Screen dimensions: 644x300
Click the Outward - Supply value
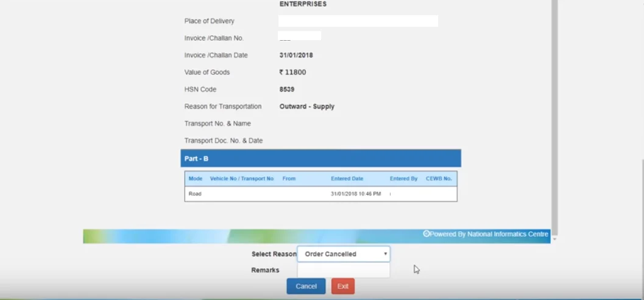307,106
